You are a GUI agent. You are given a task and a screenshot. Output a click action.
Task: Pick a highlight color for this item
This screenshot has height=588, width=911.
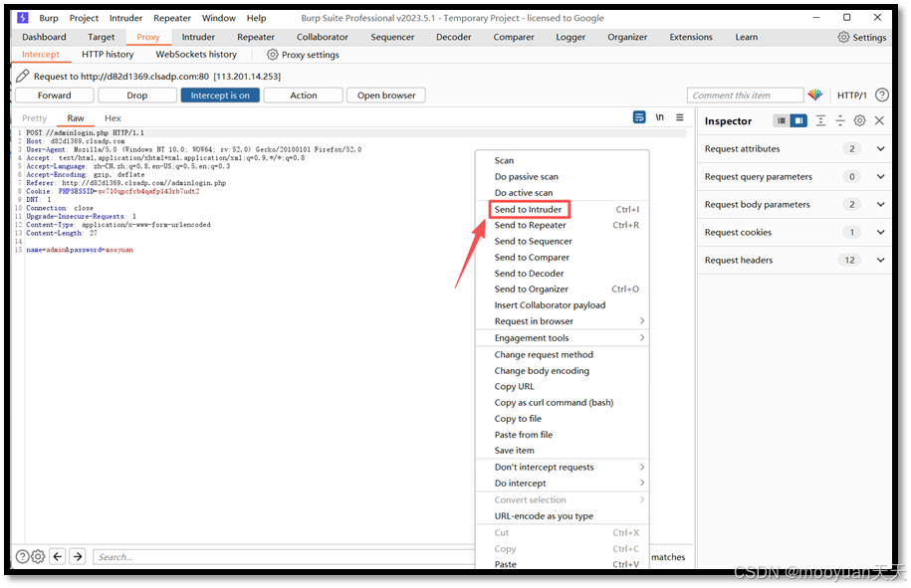[x=815, y=95]
